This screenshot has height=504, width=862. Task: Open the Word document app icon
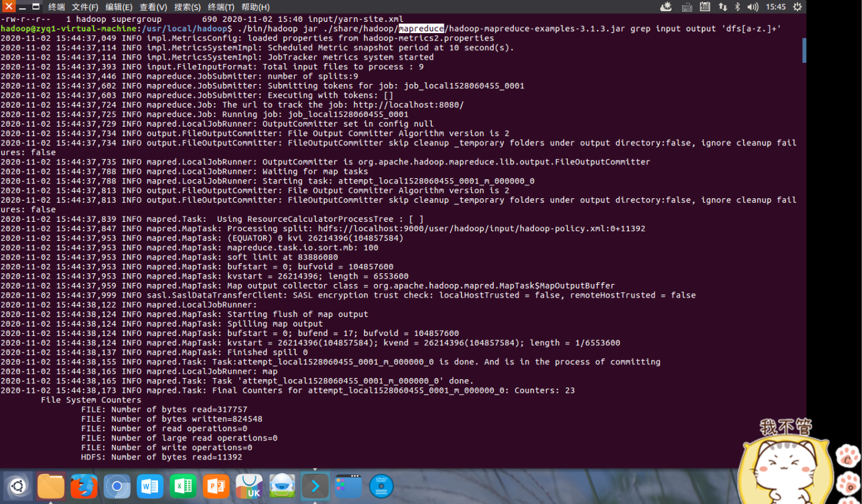[150, 486]
